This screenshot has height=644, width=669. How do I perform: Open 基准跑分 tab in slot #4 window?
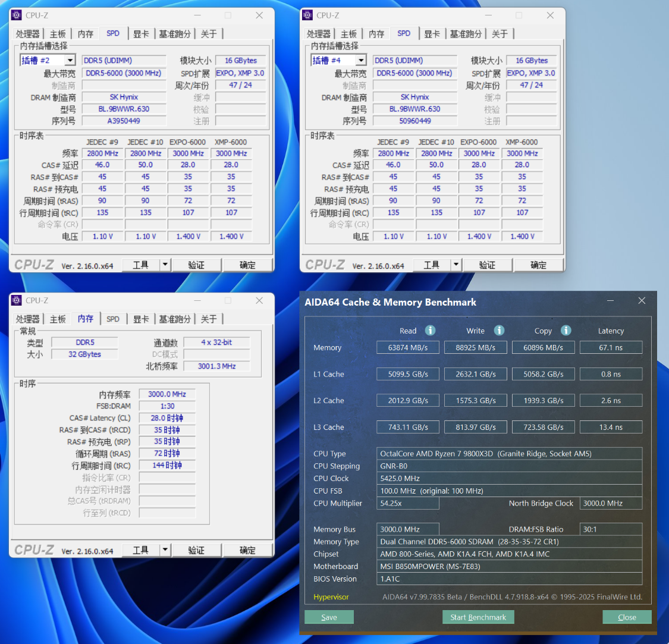[x=466, y=34]
